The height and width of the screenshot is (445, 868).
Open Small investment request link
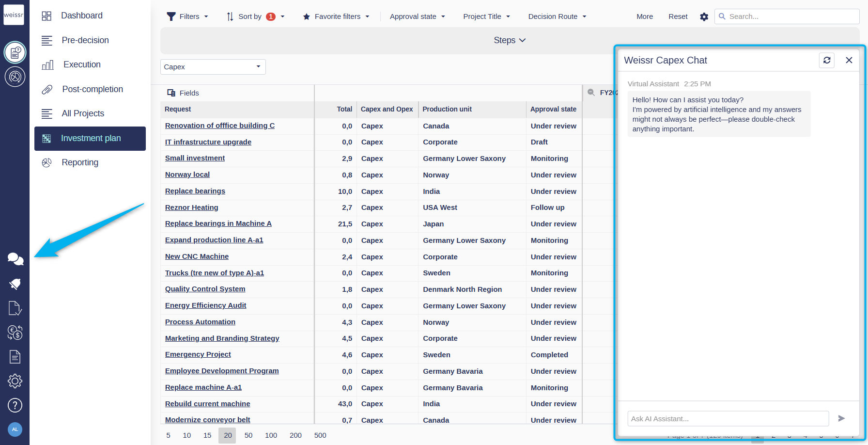195,158
